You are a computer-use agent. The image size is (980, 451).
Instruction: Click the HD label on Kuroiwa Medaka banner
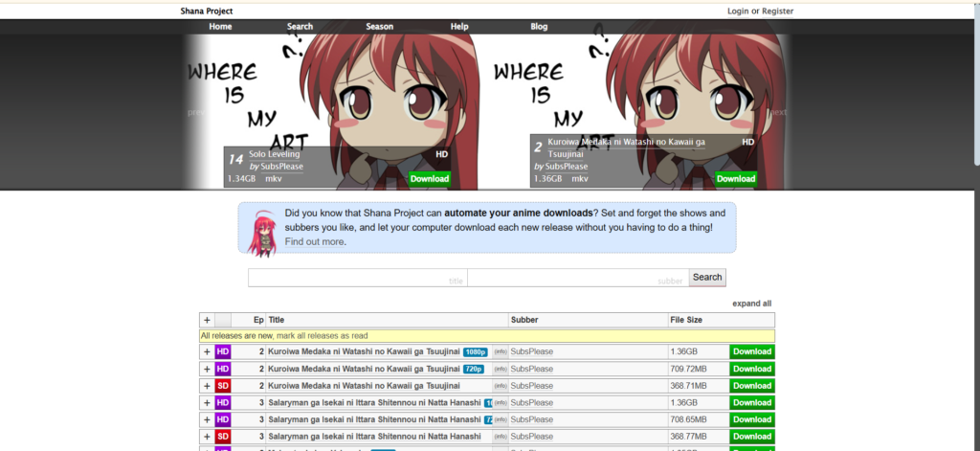(748, 142)
